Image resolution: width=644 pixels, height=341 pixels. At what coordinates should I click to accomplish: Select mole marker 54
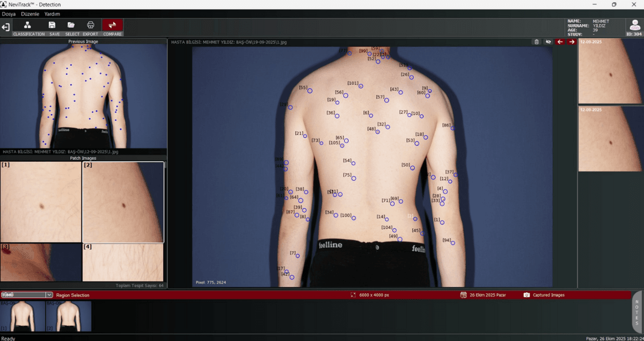[x=353, y=164]
